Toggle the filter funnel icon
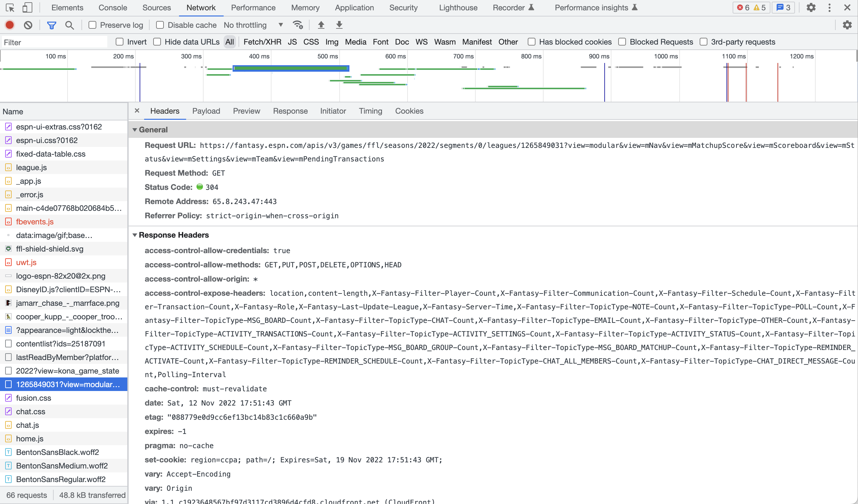Image resolution: width=858 pixels, height=504 pixels. pos(51,25)
